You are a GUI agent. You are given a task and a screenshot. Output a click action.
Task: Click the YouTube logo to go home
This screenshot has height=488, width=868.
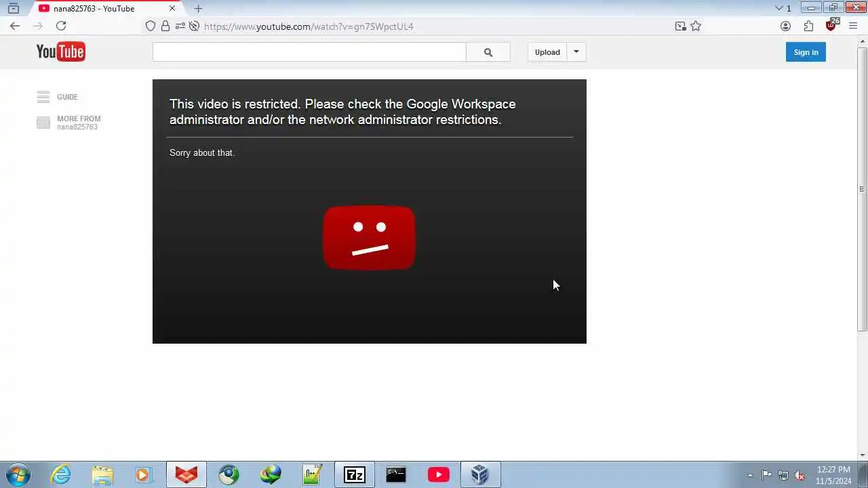(x=61, y=52)
